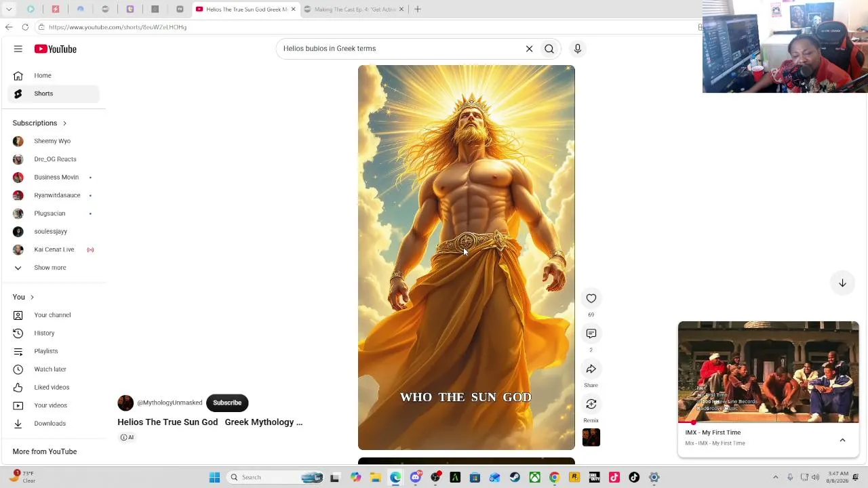The height and width of the screenshot is (488, 868).
Task: Expand the Subscriptions section header
Action: click(39, 123)
